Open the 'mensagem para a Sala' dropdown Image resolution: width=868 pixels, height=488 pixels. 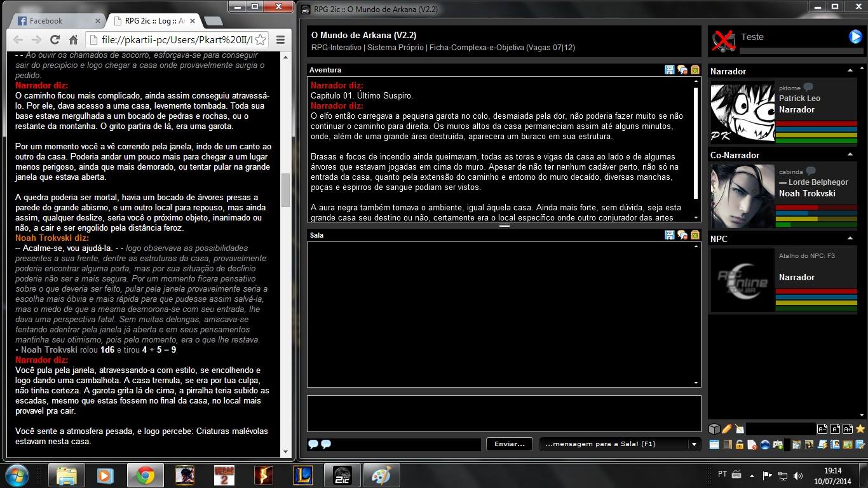694,445
